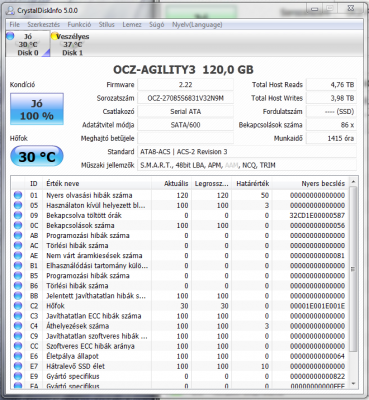Click the orb beside Bekapcsolások száma row
This screenshot has width=369, height=400.
pyautogui.click(x=18, y=226)
